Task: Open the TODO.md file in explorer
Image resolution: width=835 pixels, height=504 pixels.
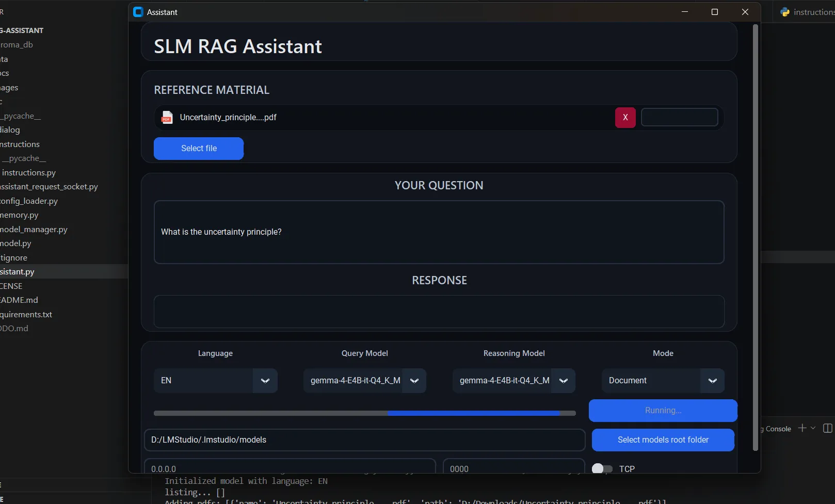Action: pyautogui.click(x=14, y=329)
